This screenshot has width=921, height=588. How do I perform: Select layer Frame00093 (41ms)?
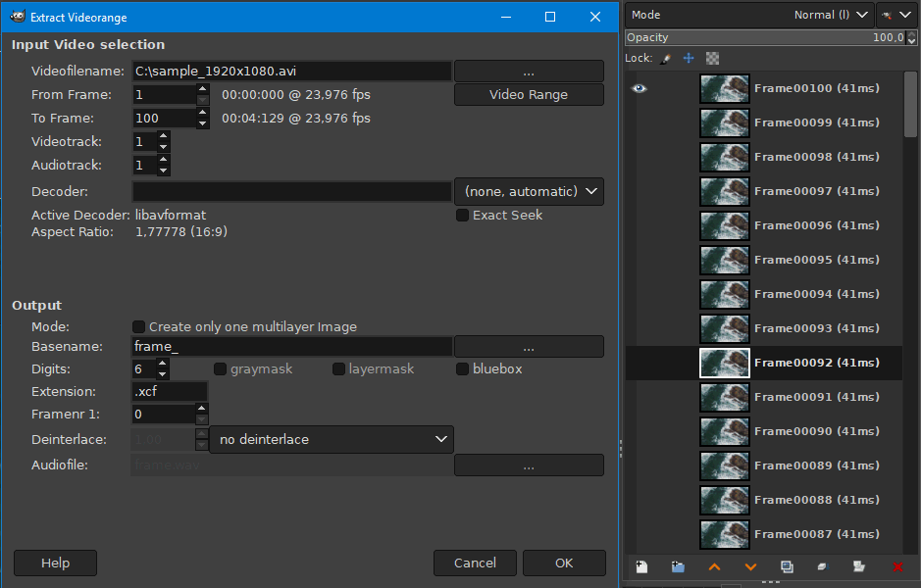click(764, 328)
